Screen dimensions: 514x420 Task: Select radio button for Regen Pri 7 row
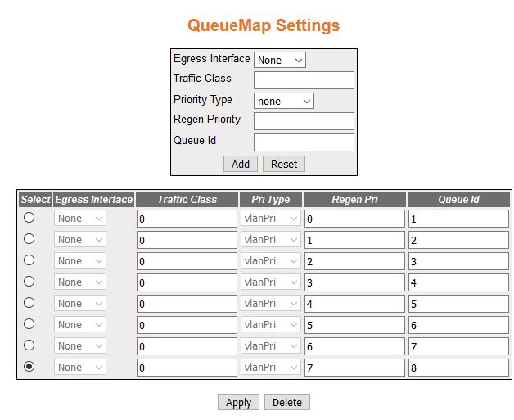click(29, 367)
